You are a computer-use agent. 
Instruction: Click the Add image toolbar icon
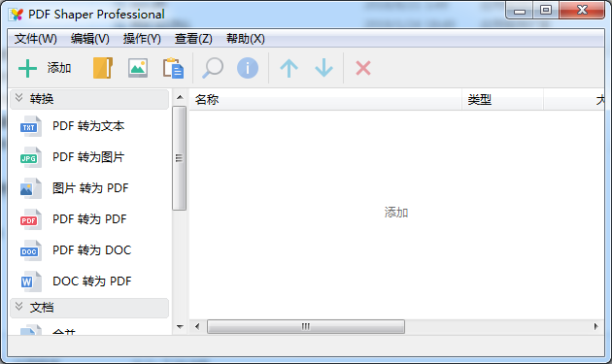coord(138,68)
